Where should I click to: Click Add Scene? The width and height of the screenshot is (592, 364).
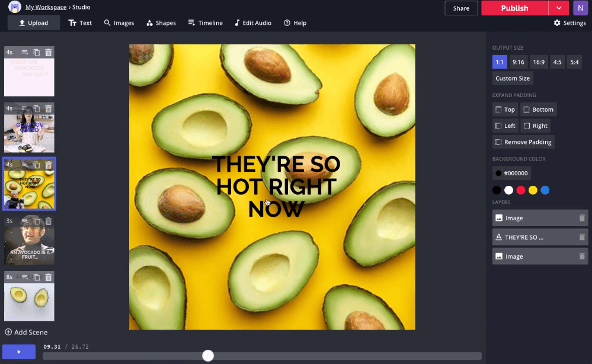pos(26,332)
